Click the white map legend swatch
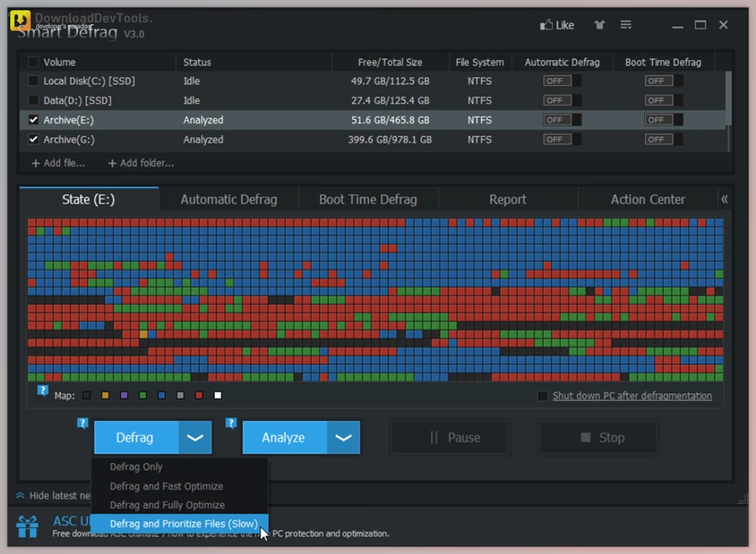756x554 pixels. coord(218,395)
